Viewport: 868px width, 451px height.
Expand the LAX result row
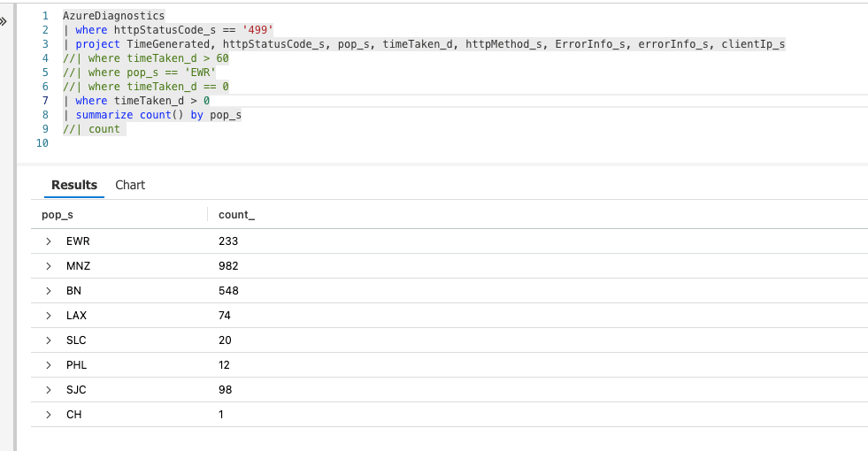pyautogui.click(x=49, y=316)
